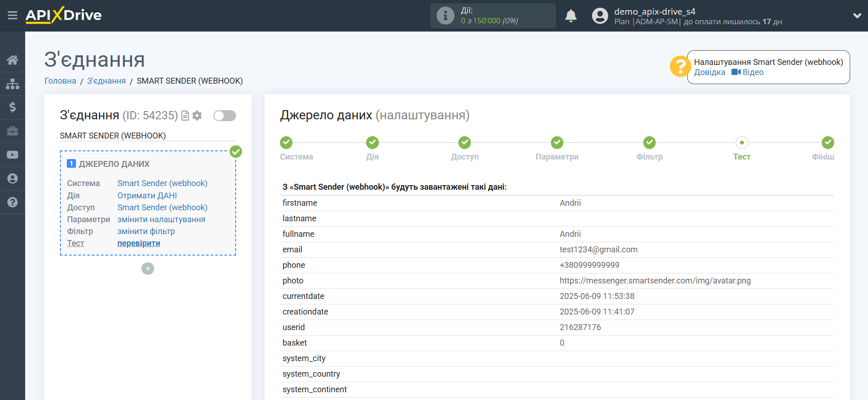Go to Home in the sidebar
The image size is (868, 400).
[x=12, y=60]
